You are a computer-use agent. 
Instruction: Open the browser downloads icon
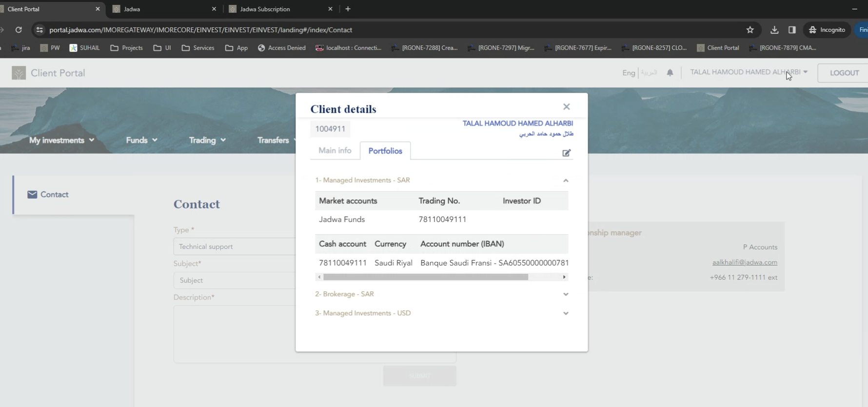[x=774, y=30]
